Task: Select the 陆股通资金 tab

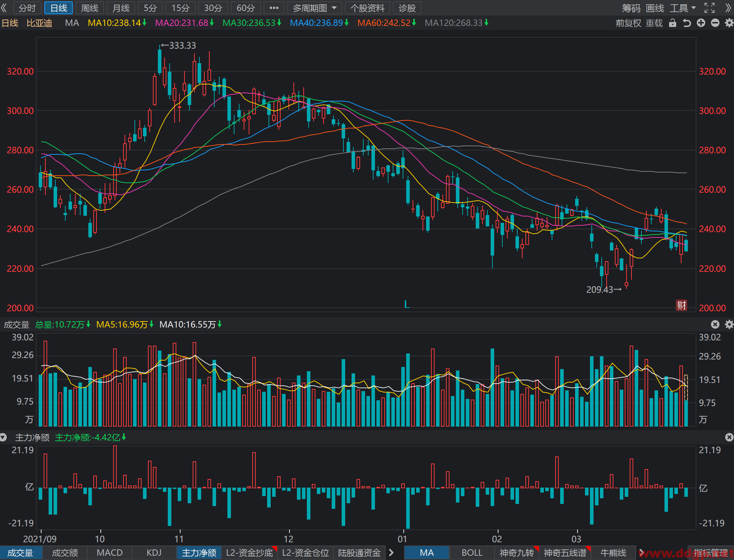Action: pyautogui.click(x=359, y=553)
